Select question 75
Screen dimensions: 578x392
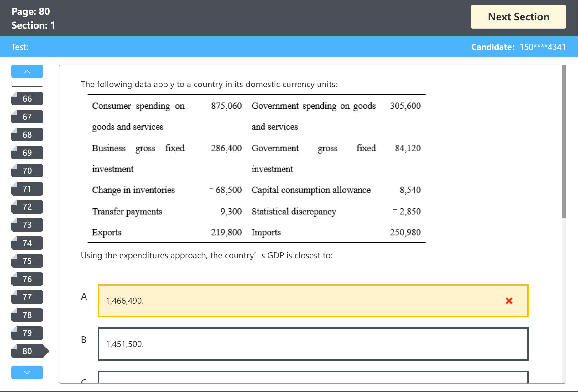coord(27,261)
